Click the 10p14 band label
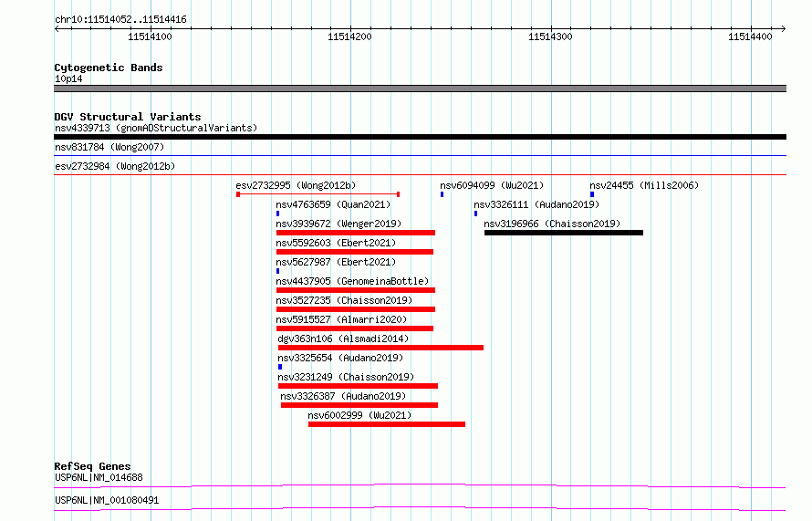The width and height of the screenshot is (812, 521). click(68, 78)
